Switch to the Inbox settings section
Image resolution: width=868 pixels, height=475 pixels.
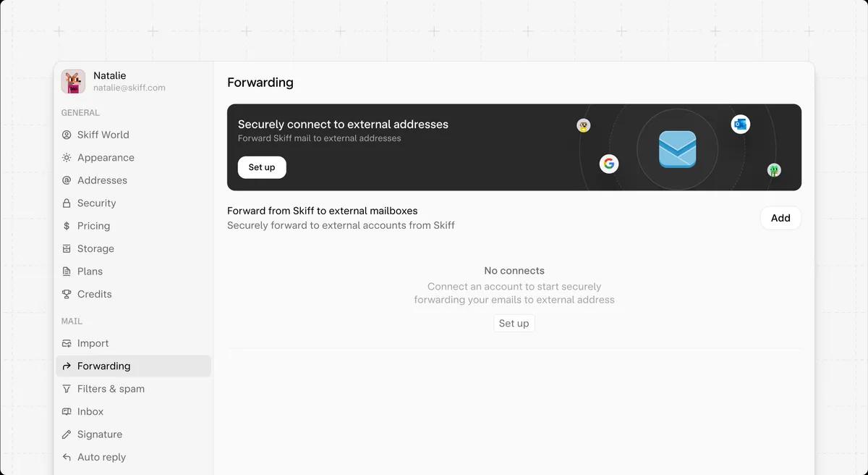90,411
